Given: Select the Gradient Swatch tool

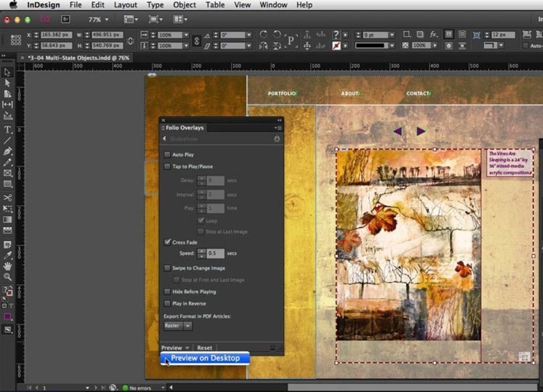Looking at the screenshot, I should point(7,220).
